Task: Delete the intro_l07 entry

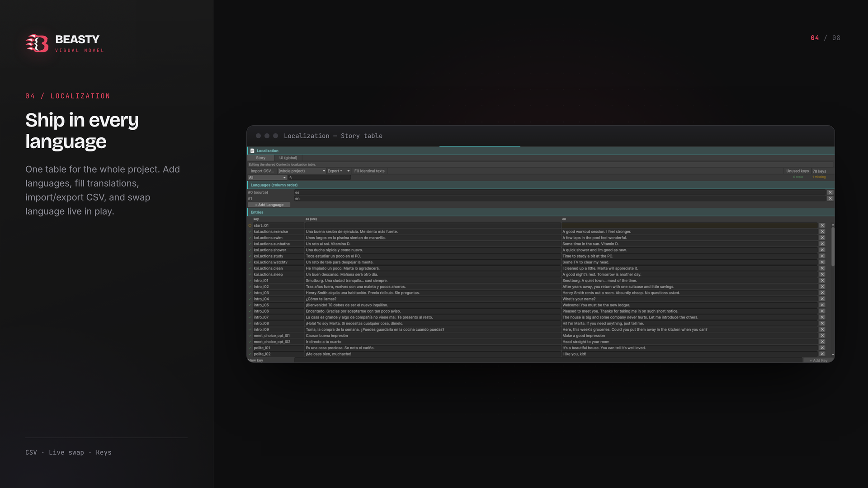Action: pos(822,317)
